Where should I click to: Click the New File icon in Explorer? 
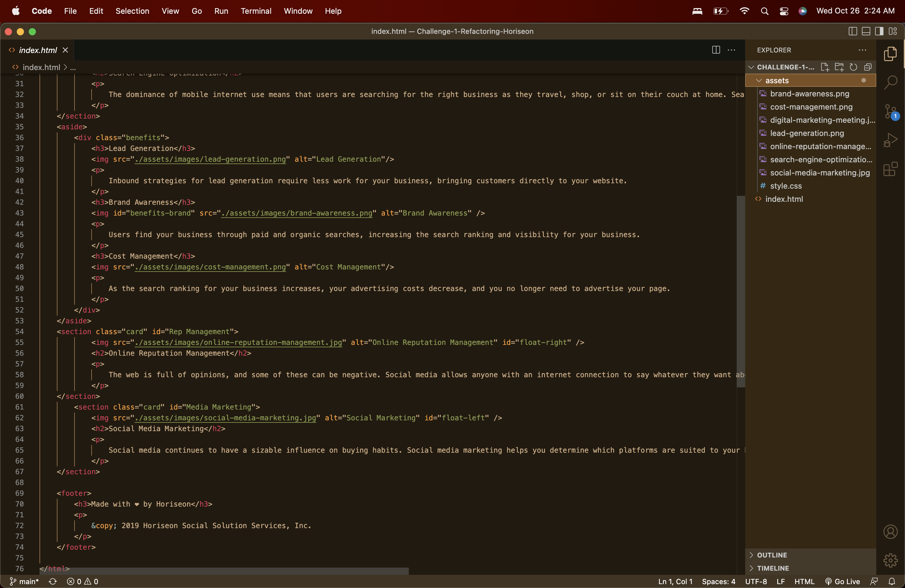pyautogui.click(x=824, y=67)
